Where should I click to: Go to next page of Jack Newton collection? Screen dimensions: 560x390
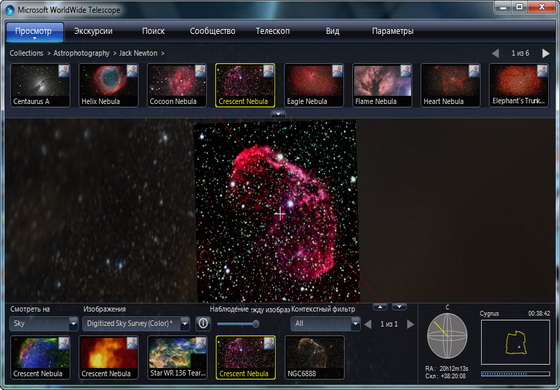(545, 54)
